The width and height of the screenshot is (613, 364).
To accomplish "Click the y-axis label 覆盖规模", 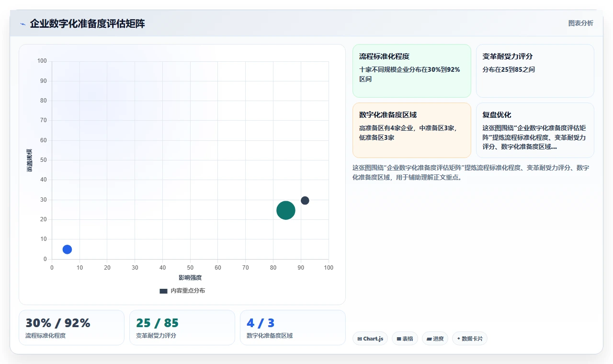I will 30,160.
